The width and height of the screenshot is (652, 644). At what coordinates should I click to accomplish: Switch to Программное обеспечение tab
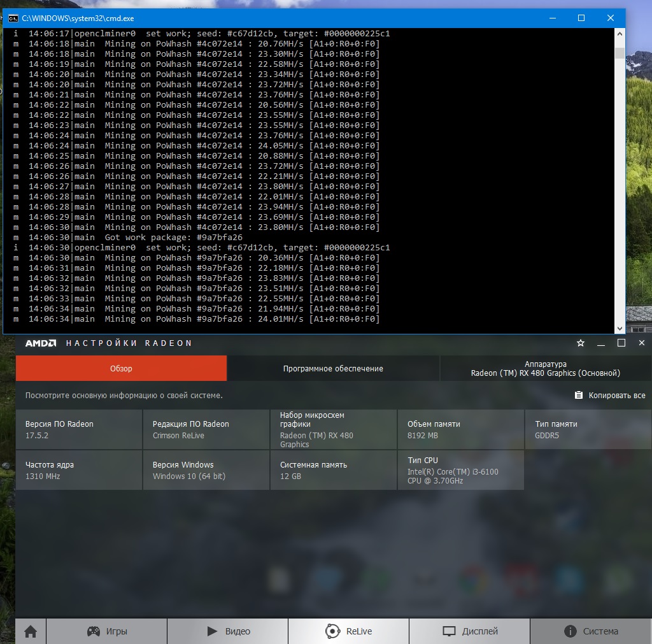coord(333,368)
